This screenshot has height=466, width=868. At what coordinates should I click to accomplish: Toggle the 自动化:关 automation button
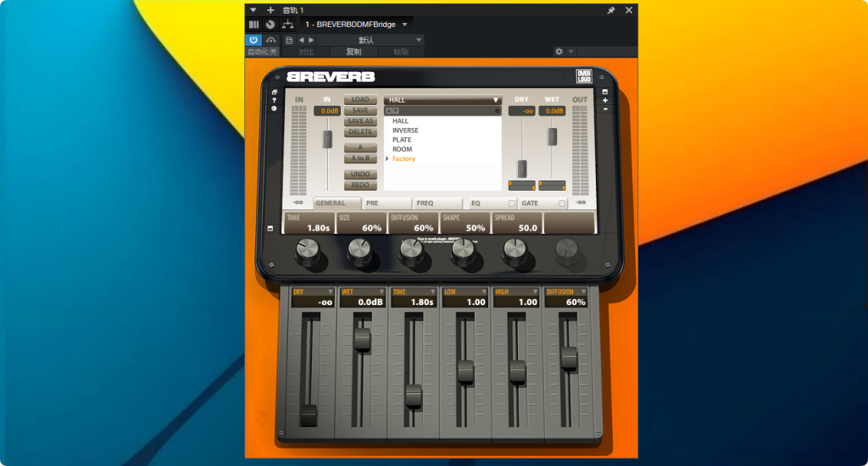[263, 52]
